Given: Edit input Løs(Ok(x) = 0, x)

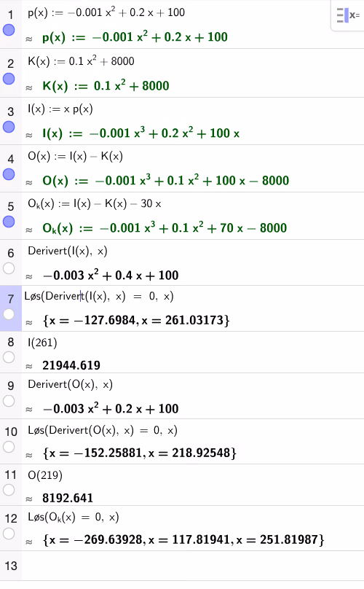Looking at the screenshot, I should [x=74, y=518].
